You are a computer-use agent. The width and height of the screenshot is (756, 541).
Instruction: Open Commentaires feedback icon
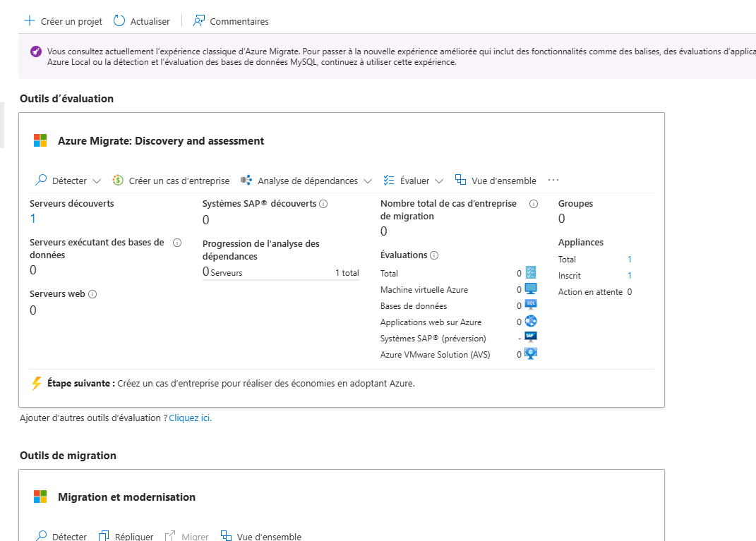198,20
